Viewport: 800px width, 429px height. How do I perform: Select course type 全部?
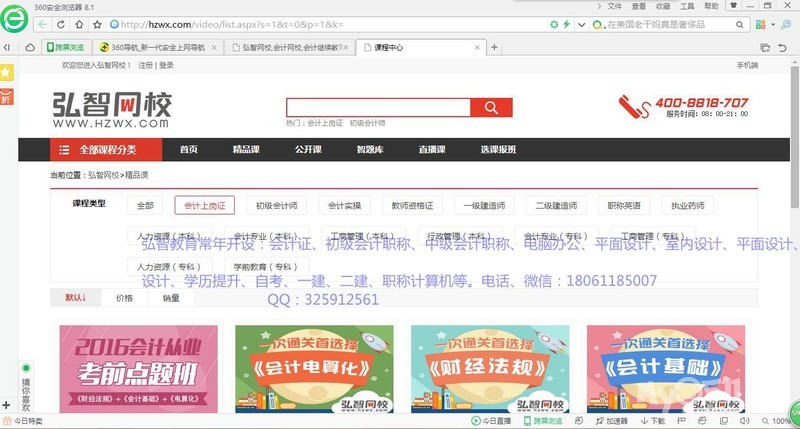coord(145,206)
